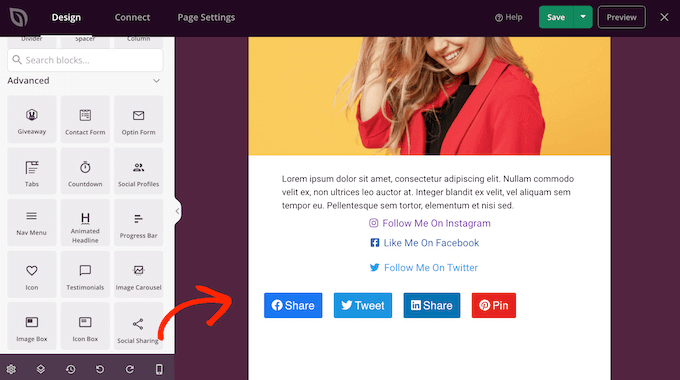Add the Testimonials block
The height and width of the screenshot is (380, 680).
point(85,274)
